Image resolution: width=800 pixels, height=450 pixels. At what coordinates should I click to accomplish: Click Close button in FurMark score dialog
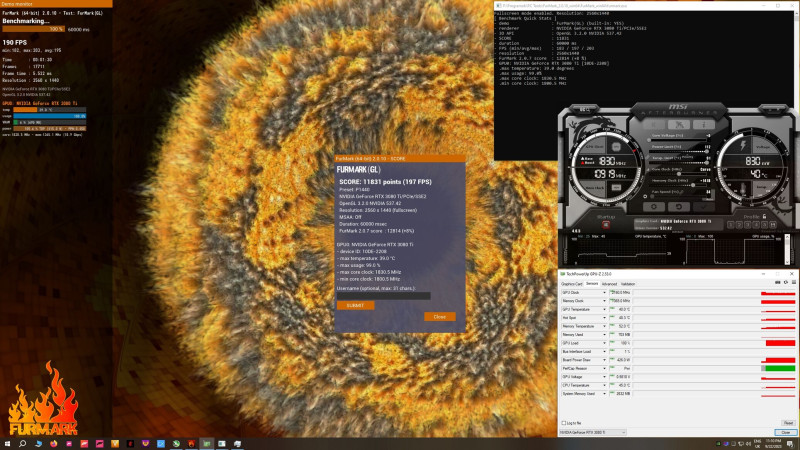(x=440, y=316)
